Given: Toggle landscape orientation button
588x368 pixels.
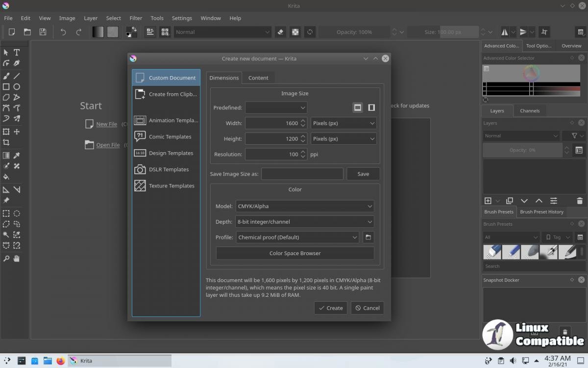Looking at the screenshot, I should (358, 107).
